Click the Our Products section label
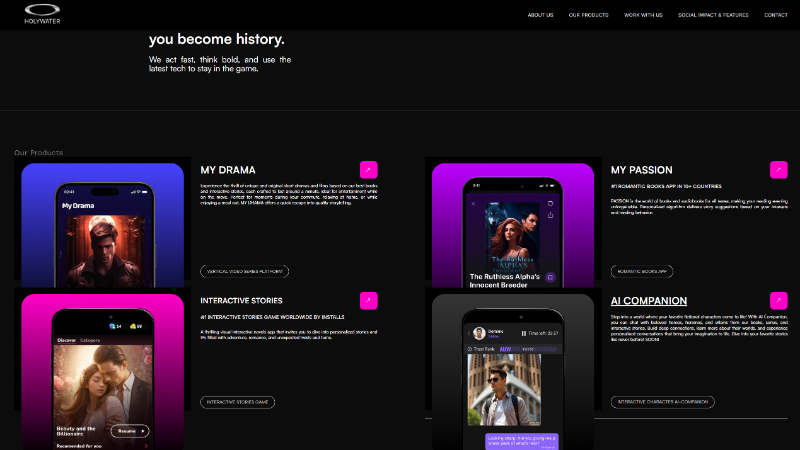The image size is (800, 450). point(38,153)
